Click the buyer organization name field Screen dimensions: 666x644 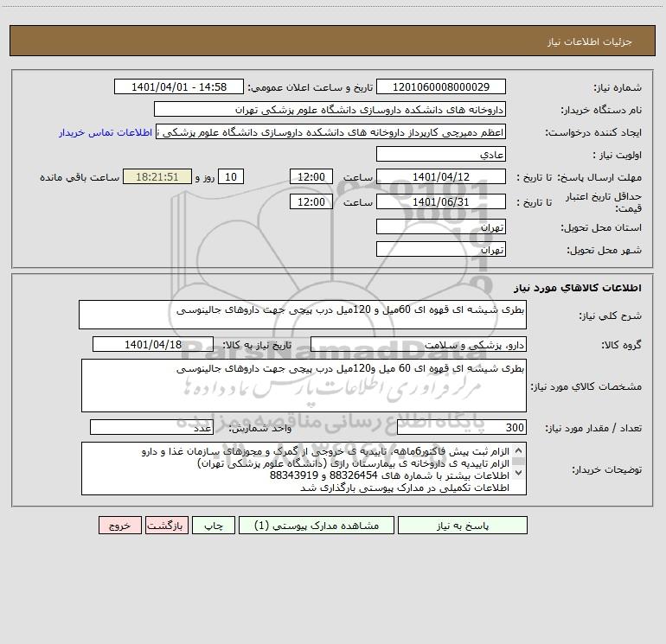click(x=330, y=110)
